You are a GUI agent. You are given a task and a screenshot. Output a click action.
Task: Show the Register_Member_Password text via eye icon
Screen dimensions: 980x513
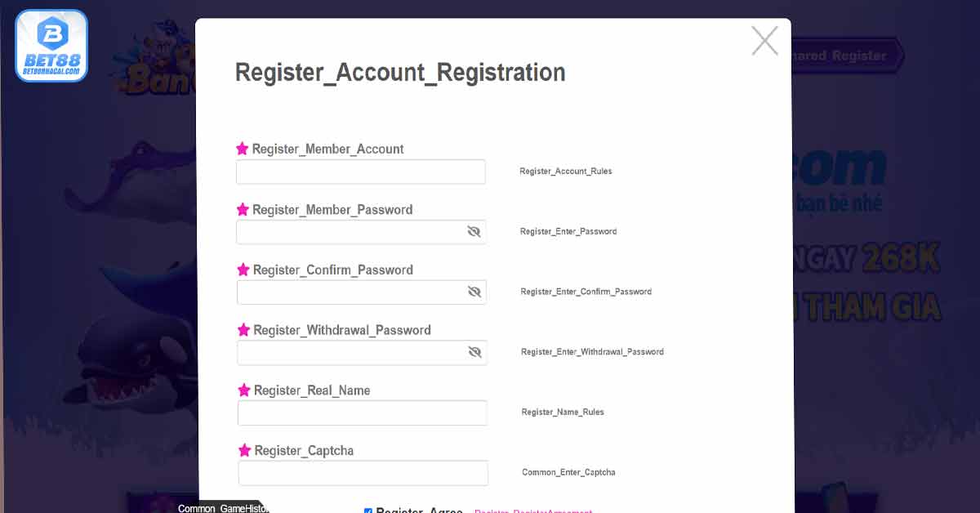click(x=474, y=232)
